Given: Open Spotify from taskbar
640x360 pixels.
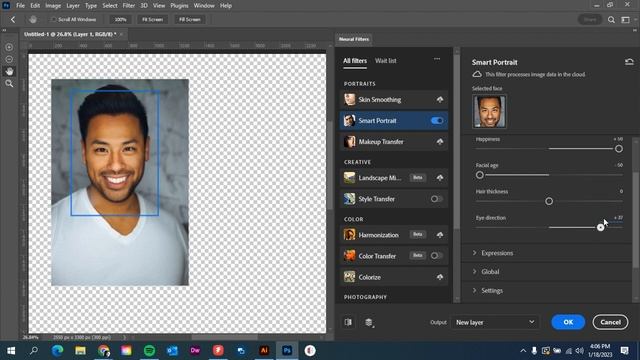Looking at the screenshot, I should [x=149, y=351].
